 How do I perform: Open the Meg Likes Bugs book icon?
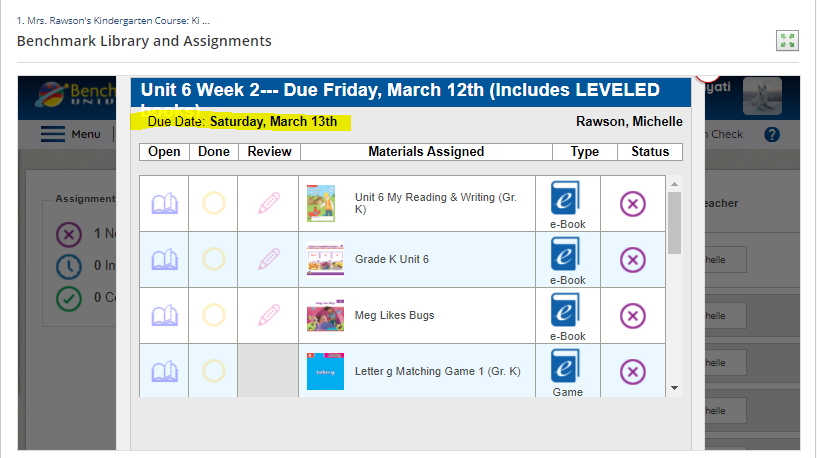coord(165,316)
